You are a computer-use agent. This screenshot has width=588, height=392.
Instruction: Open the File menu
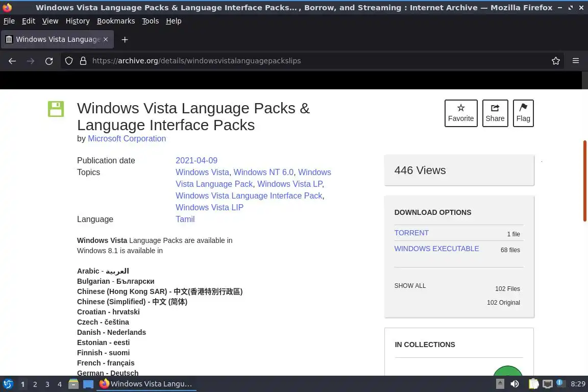click(9, 21)
